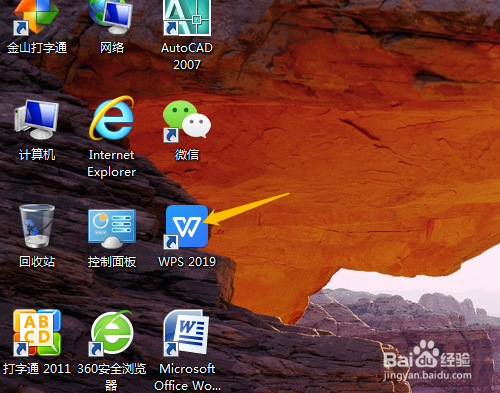Select the WPS 2019 shortcut icon

[x=187, y=227]
